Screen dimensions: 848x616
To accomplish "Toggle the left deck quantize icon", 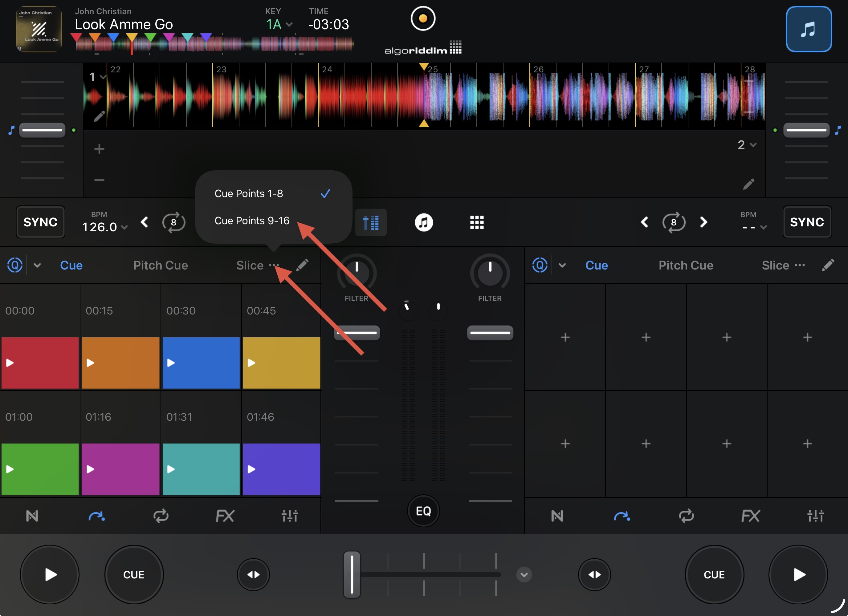I will point(15,265).
